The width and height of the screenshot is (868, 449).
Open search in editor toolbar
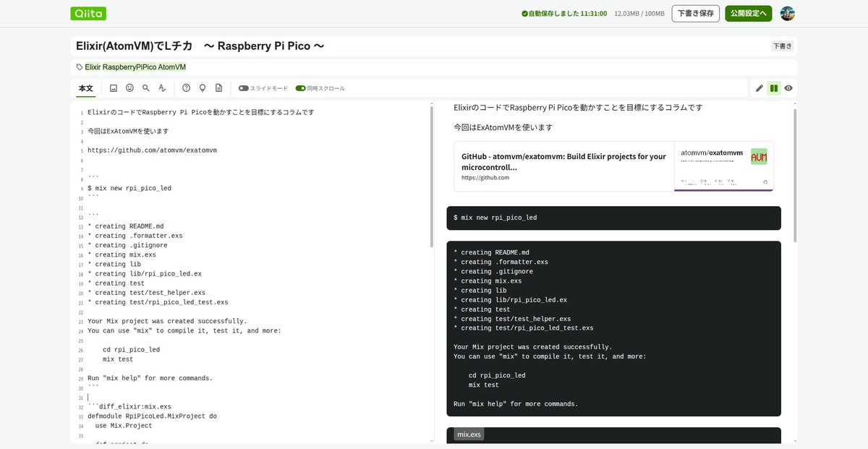[146, 88]
